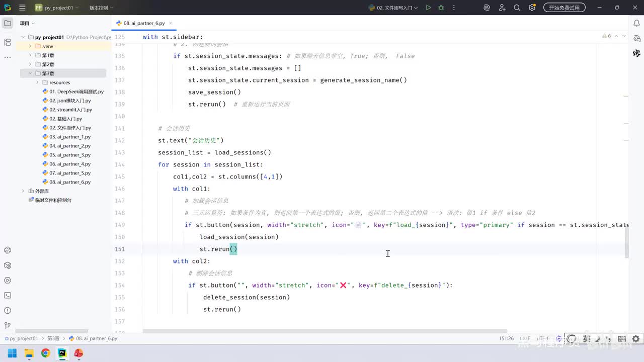
Task: Open the Code With Me add-user icon
Action: [502, 8]
